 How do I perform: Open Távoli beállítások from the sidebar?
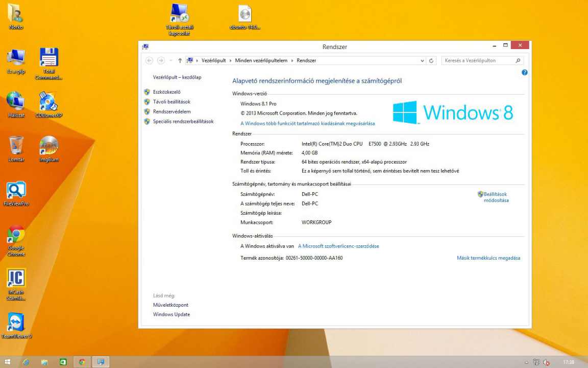pos(171,102)
